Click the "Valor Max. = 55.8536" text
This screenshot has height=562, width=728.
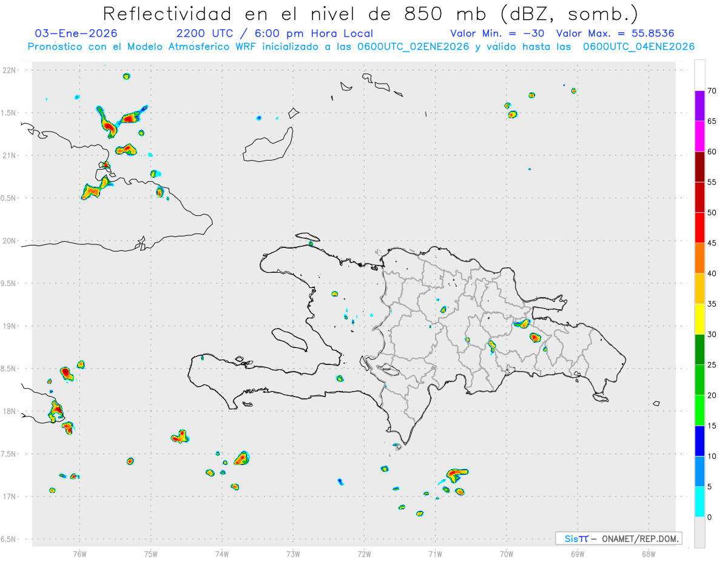tap(615, 33)
